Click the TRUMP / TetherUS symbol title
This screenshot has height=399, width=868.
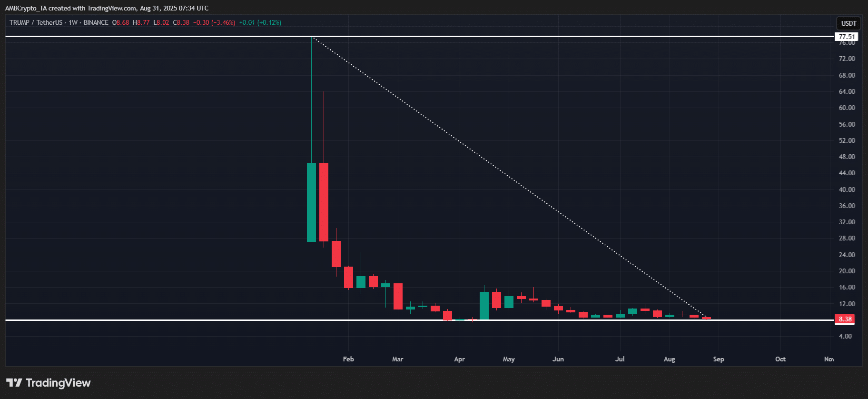tap(36, 22)
